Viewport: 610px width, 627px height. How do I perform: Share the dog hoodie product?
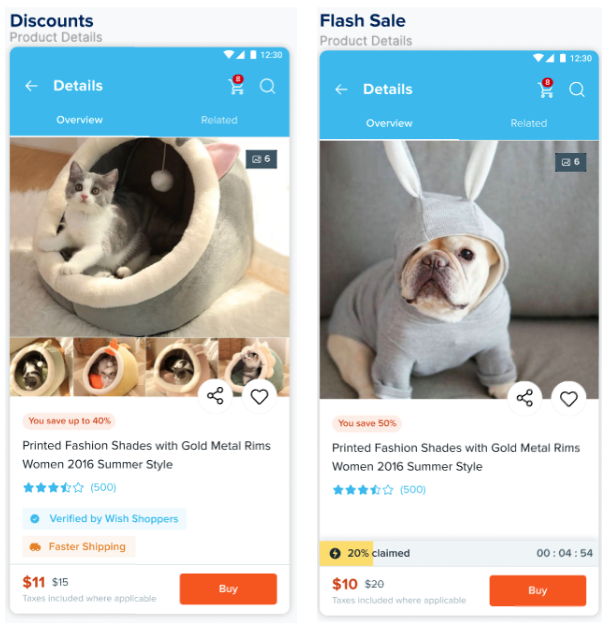tap(525, 399)
